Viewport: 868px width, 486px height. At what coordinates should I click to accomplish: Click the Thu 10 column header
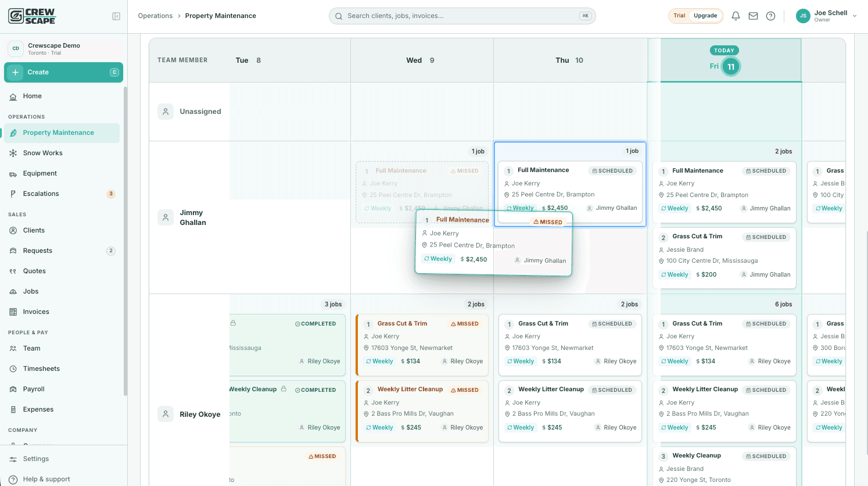click(x=569, y=60)
